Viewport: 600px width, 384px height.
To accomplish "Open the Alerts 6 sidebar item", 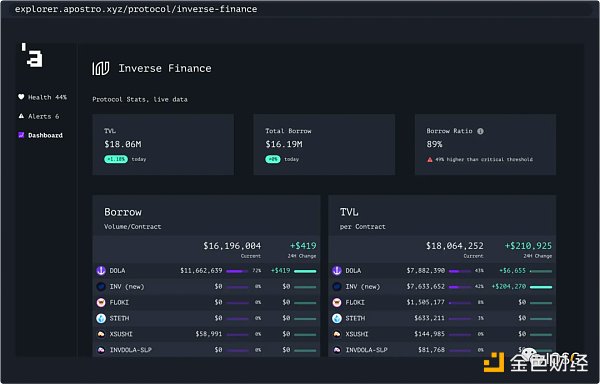I will tap(39, 116).
